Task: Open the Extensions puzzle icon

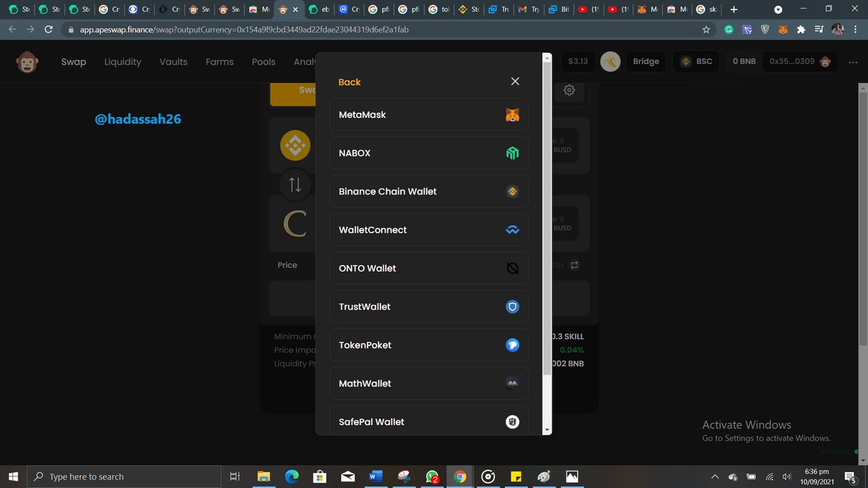Action: pyautogui.click(x=801, y=30)
